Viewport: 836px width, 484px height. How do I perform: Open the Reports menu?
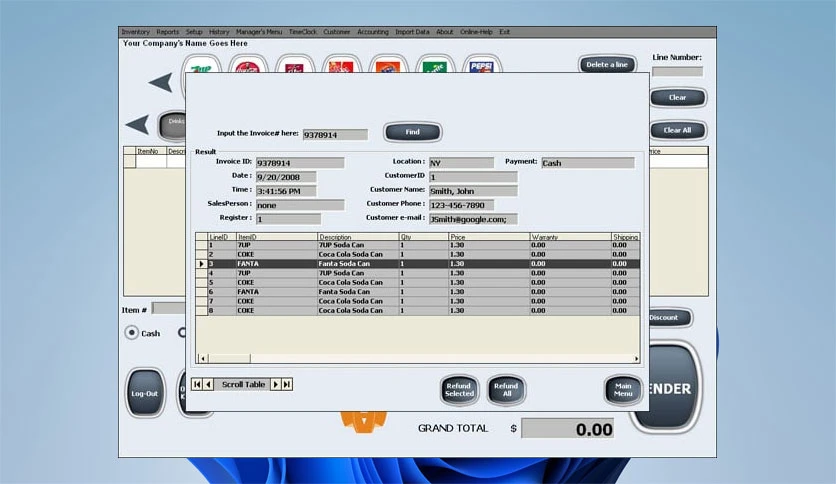click(168, 32)
